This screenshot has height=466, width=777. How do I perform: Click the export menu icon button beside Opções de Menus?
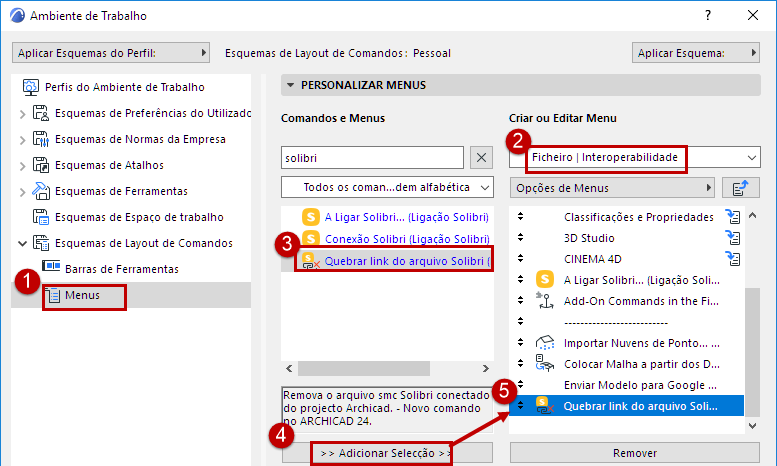[x=741, y=188]
